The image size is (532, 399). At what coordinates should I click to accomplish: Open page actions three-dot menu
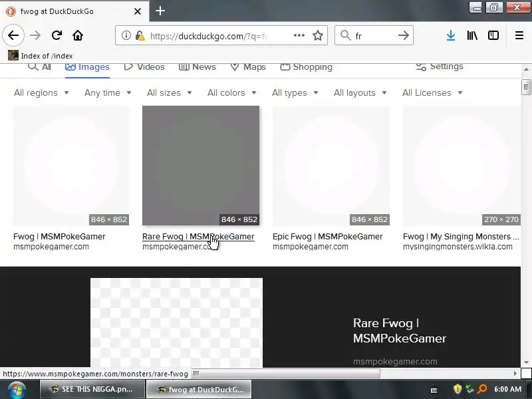click(299, 35)
